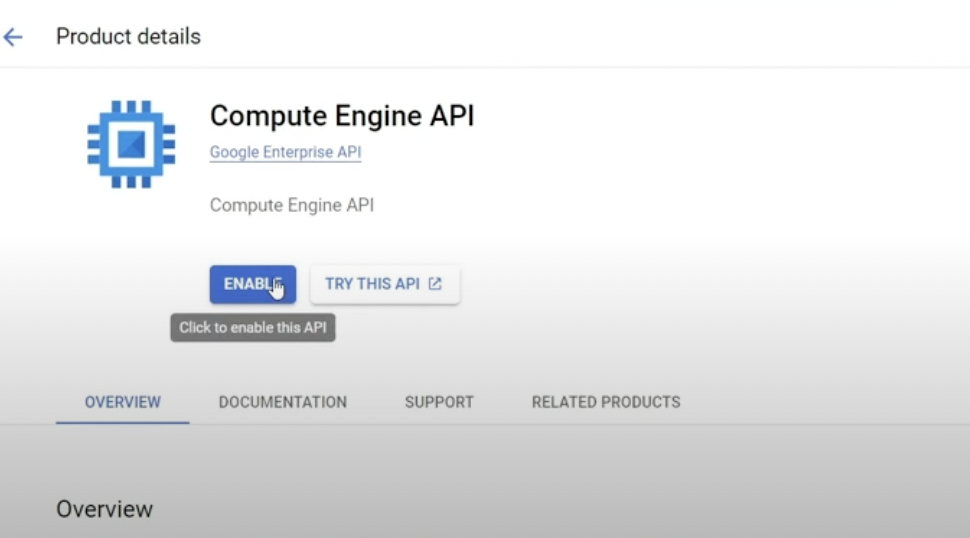Click the gray Compute Engine API description
The image size is (970, 538).
pyautogui.click(x=291, y=205)
